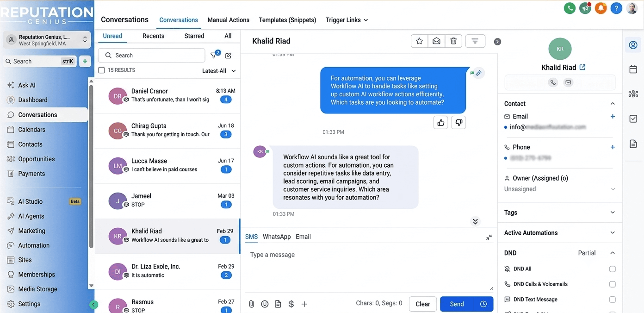Viewport: 644px width, 313px height.
Task: Collapse the left sidebar green arrow
Action: tap(93, 305)
